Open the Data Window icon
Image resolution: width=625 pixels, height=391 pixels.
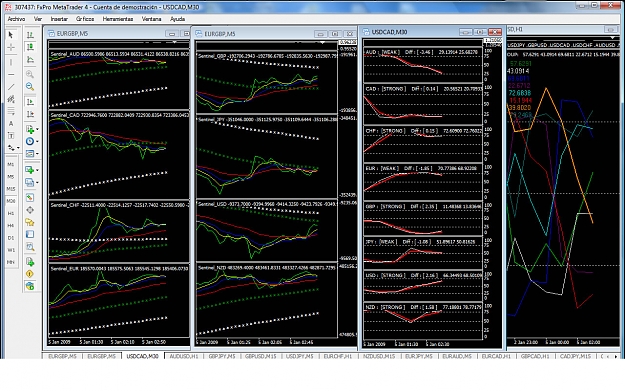30,210
